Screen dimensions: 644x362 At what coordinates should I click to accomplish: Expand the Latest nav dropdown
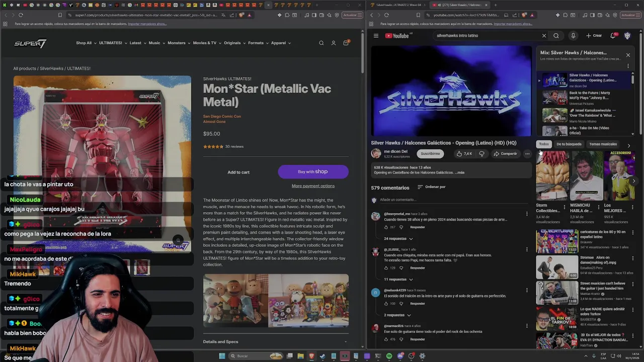pos(138,43)
